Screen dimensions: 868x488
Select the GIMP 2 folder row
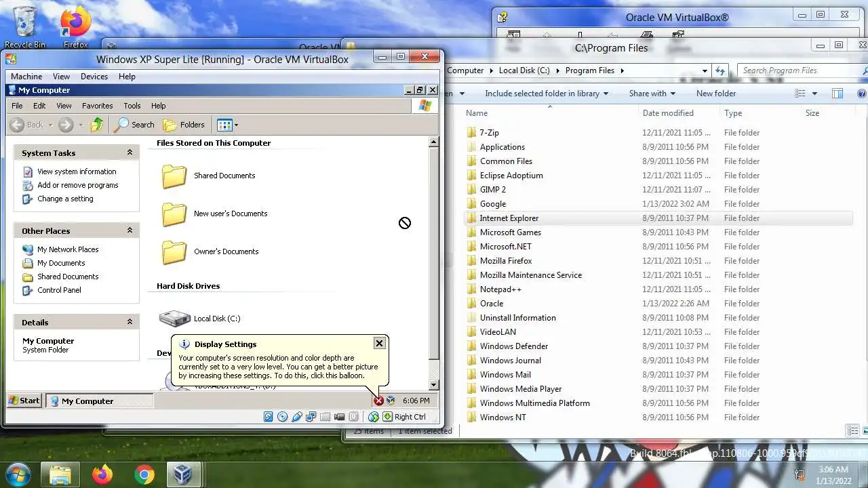pyautogui.click(x=658, y=190)
